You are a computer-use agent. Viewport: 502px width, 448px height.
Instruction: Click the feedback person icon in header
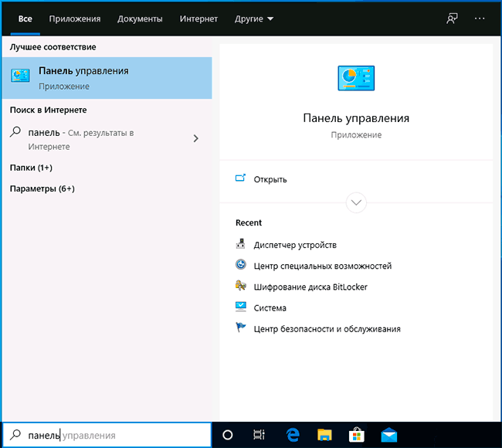click(x=452, y=19)
